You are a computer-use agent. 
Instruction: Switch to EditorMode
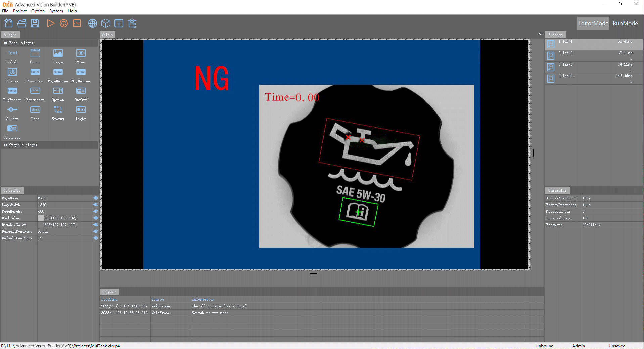(593, 23)
